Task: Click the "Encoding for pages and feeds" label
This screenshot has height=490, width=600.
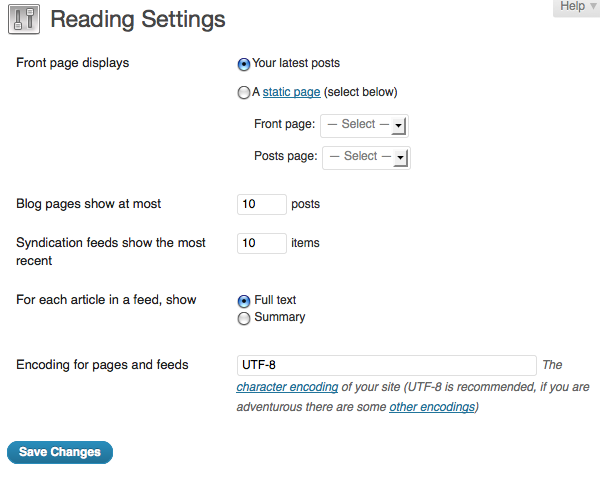Action: [103, 365]
